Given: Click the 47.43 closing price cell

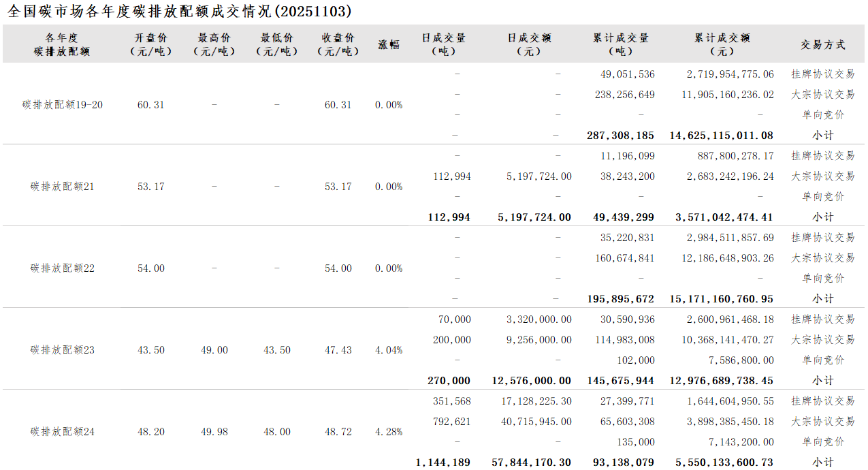Looking at the screenshot, I should [x=338, y=350].
